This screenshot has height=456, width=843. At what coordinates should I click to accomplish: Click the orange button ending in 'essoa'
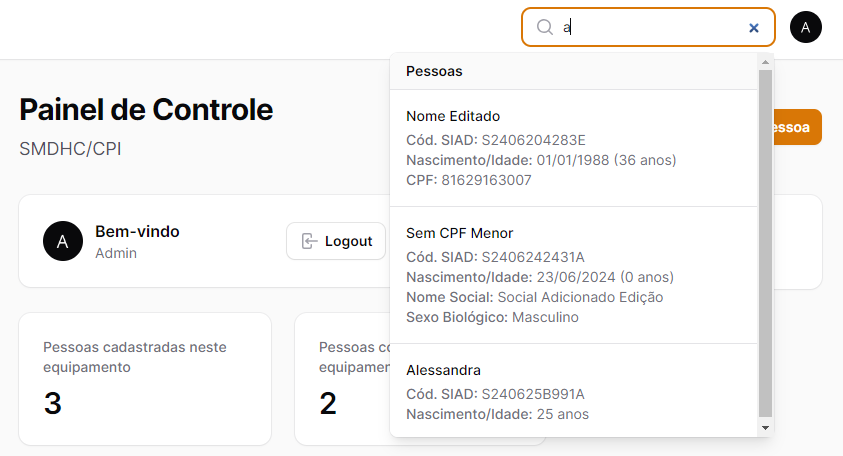(x=797, y=128)
